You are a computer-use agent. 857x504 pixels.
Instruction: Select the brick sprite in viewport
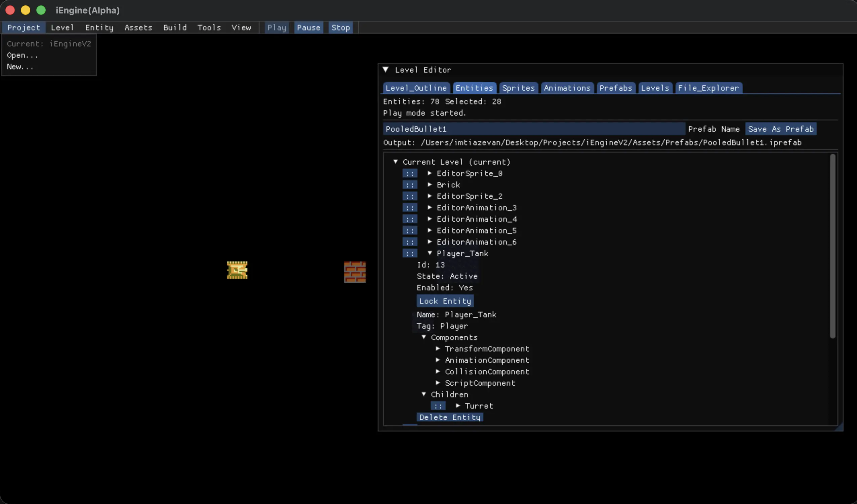[x=355, y=272]
